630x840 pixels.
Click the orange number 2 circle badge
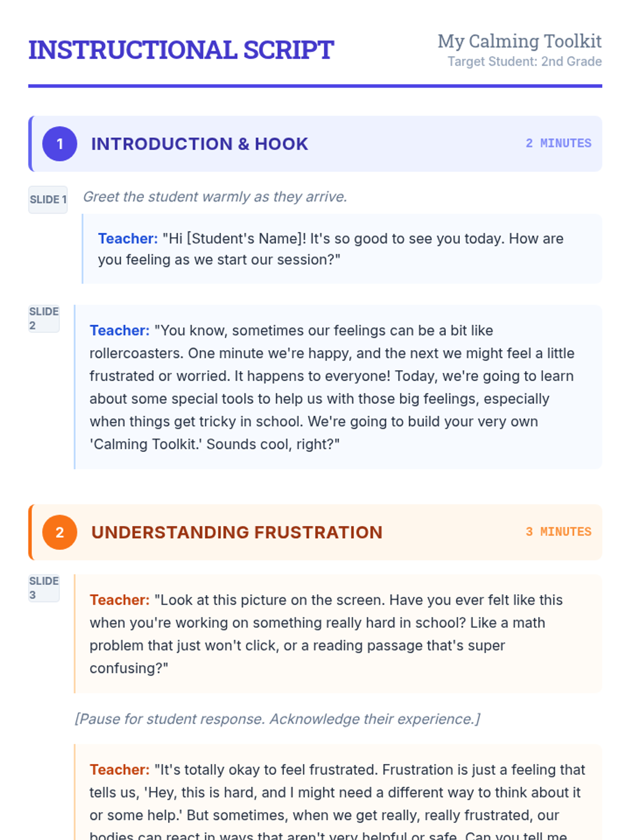point(60,532)
